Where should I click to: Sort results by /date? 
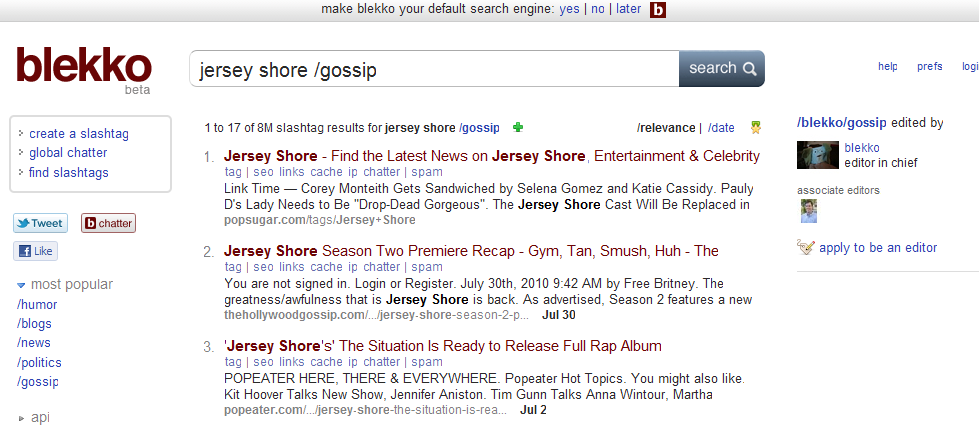point(721,128)
